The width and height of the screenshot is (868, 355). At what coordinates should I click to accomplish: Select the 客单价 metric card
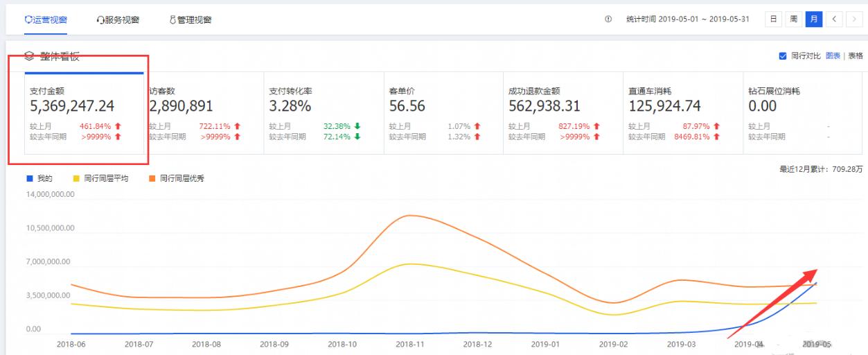pyautogui.click(x=443, y=113)
